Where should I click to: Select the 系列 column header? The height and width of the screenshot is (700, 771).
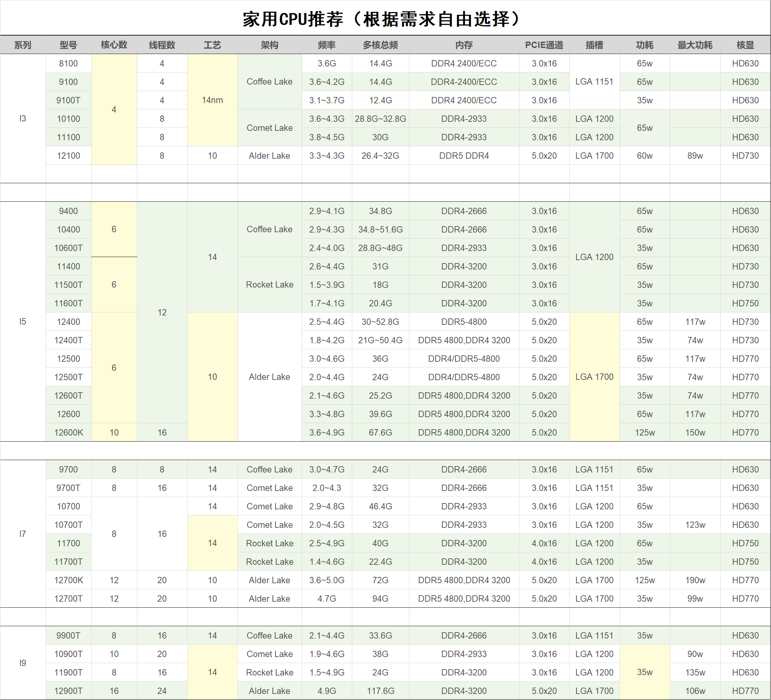[x=22, y=45]
